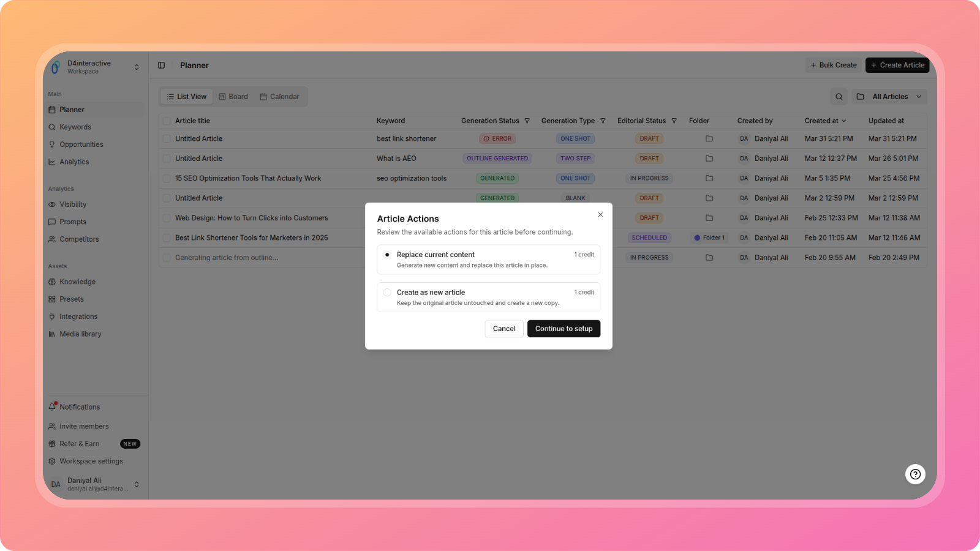
Task: Open Media library in sidebar
Action: pyautogui.click(x=80, y=334)
